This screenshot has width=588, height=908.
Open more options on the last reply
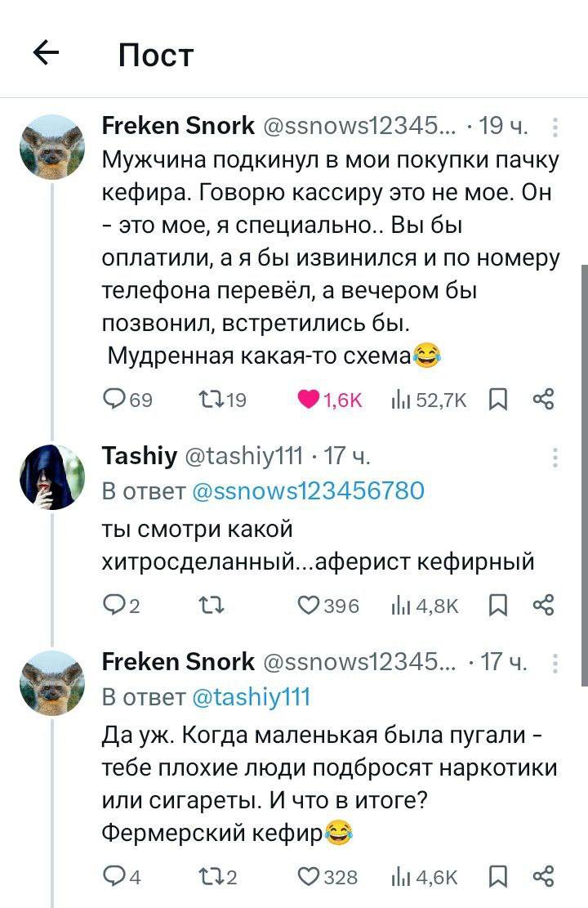[x=555, y=661]
